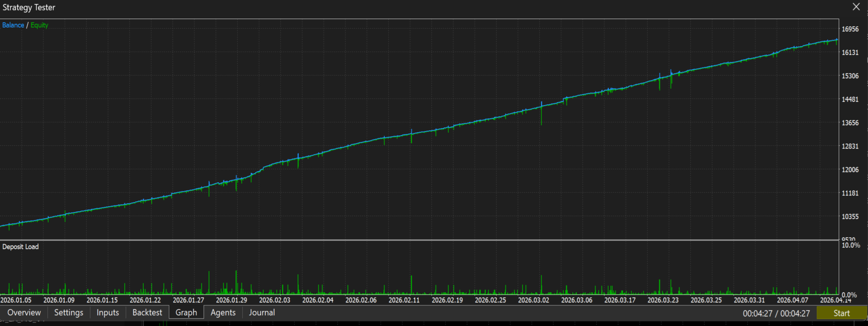Viewport: 868px width, 326px height.
Task: Click the 10.0% deposit load axis label
Action: 851,245
